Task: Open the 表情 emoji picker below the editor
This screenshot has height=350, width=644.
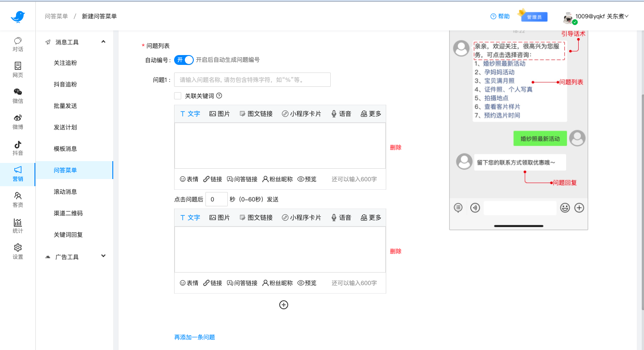Action: click(189, 179)
